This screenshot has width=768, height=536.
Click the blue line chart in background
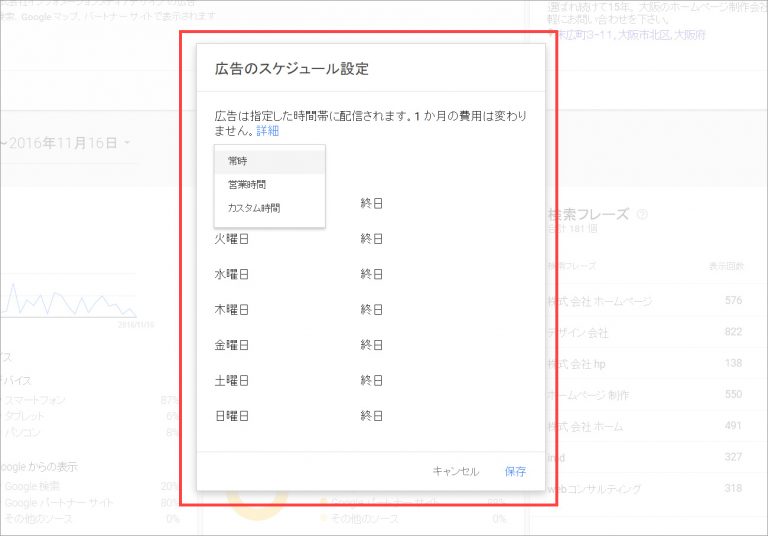tap(60, 300)
